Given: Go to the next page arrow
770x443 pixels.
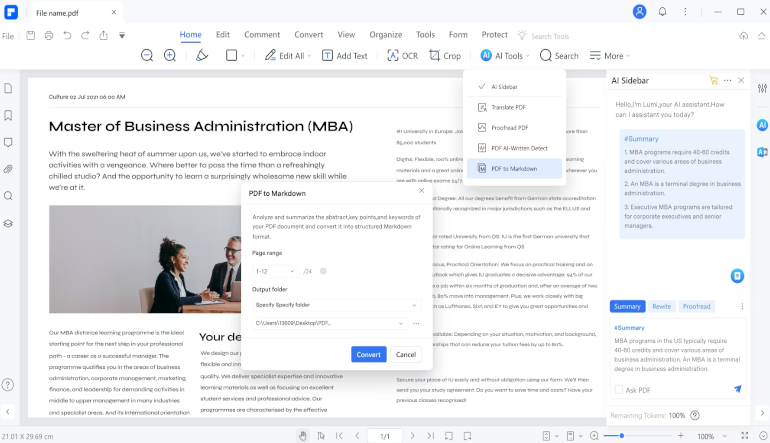Looking at the screenshot, I should click(x=412, y=436).
